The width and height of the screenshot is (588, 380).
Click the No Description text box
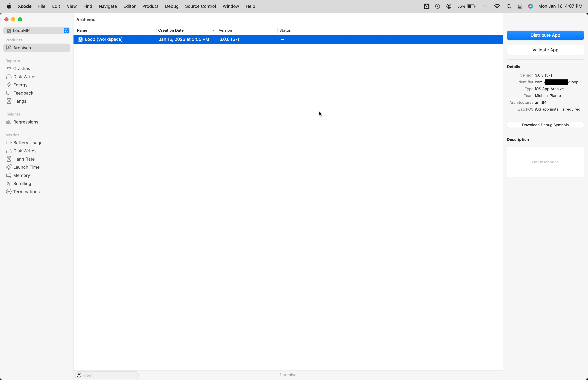tap(545, 162)
